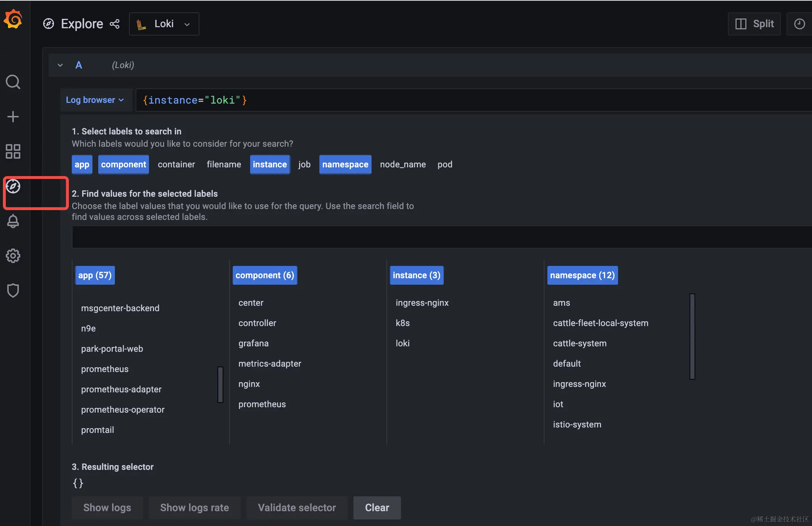Screen dimensions: 812x526
Task: Click the Show logs button
Action: pos(107,508)
